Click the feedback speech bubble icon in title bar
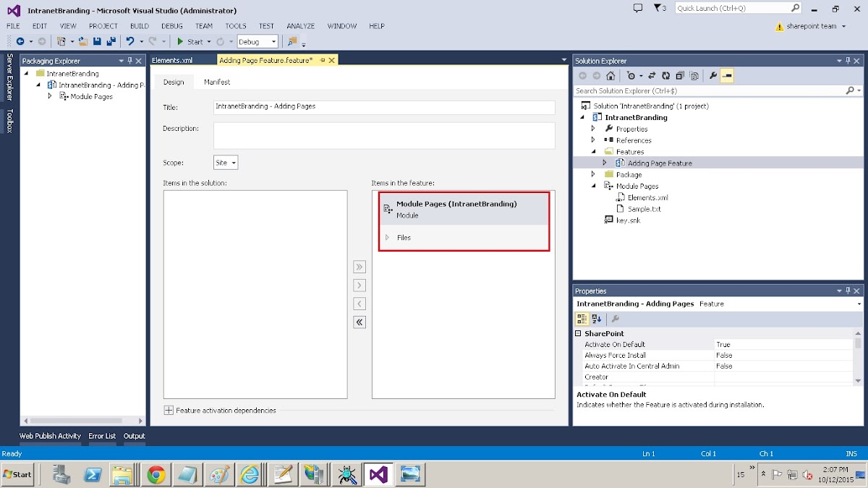 (638, 8)
